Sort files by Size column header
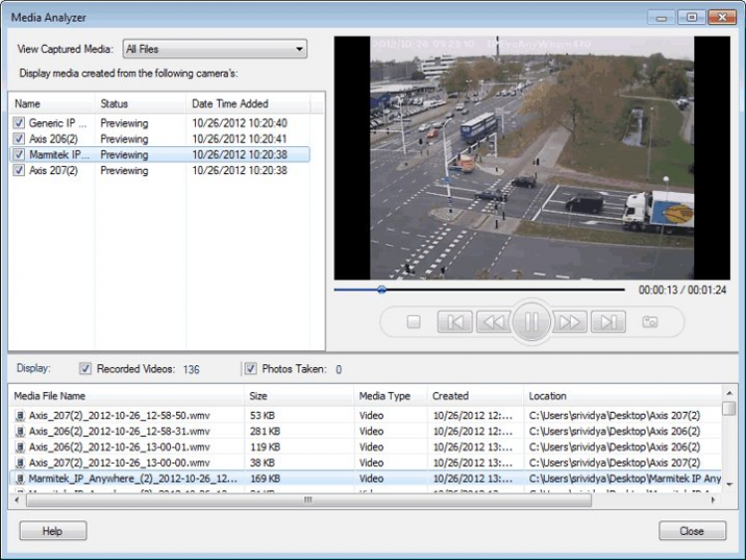746x560 pixels. (x=259, y=396)
